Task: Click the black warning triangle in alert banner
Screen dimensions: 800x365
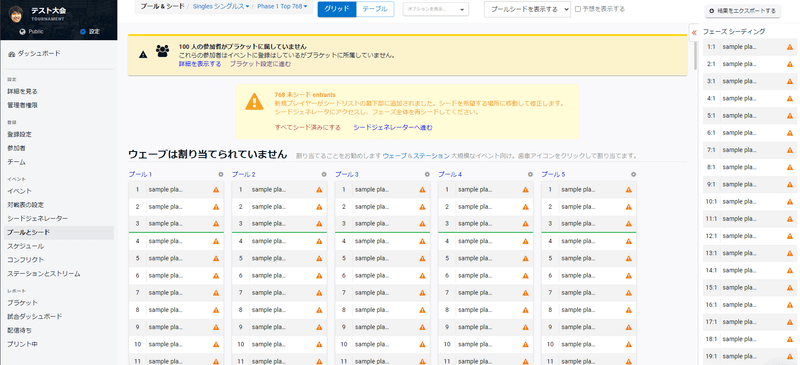Action: pos(143,54)
